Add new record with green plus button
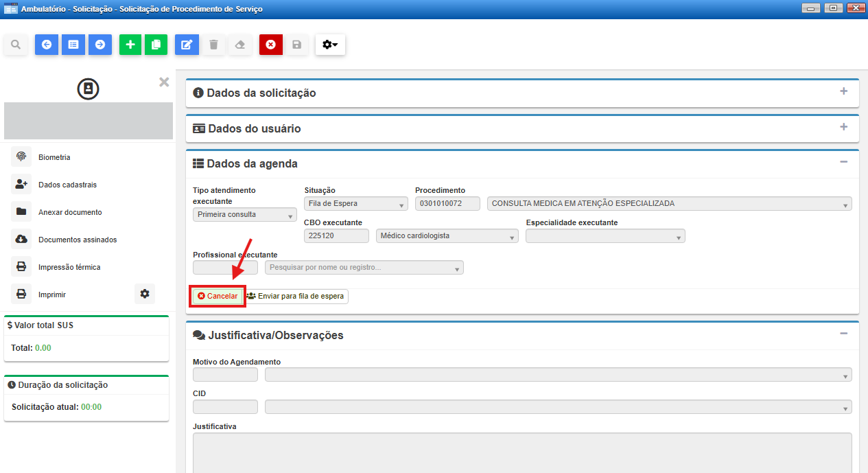The height and width of the screenshot is (473, 868). point(130,45)
